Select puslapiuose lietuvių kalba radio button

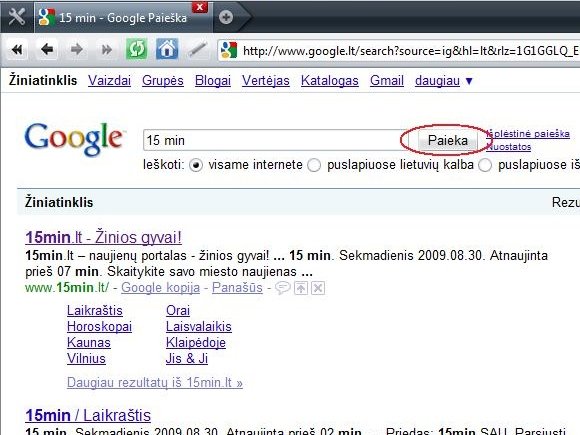(314, 165)
